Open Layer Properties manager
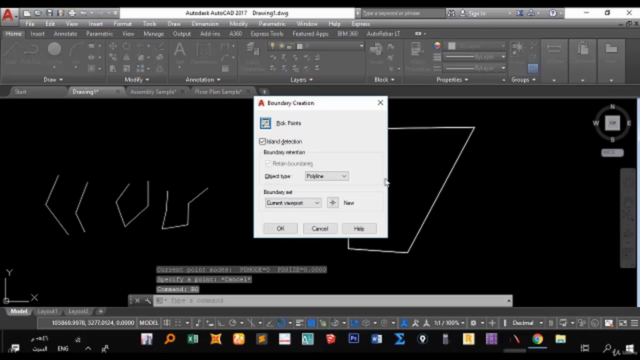This screenshot has width=640, height=360. click(x=253, y=56)
